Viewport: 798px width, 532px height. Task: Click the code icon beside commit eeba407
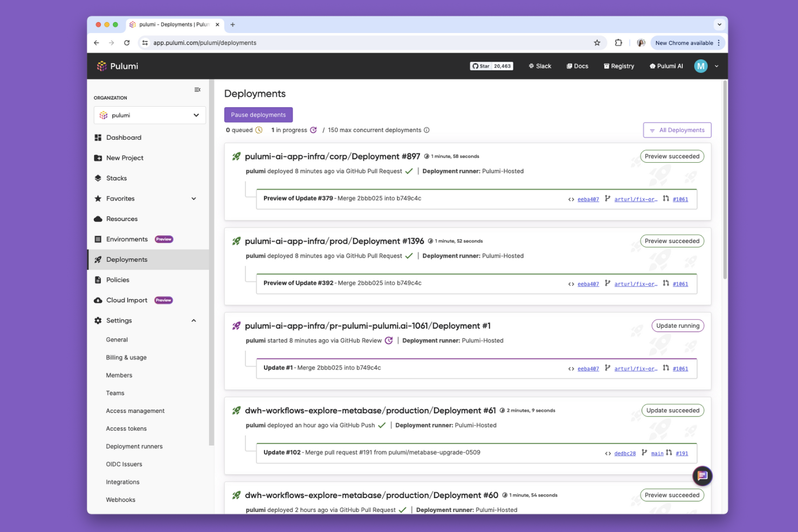(x=571, y=199)
